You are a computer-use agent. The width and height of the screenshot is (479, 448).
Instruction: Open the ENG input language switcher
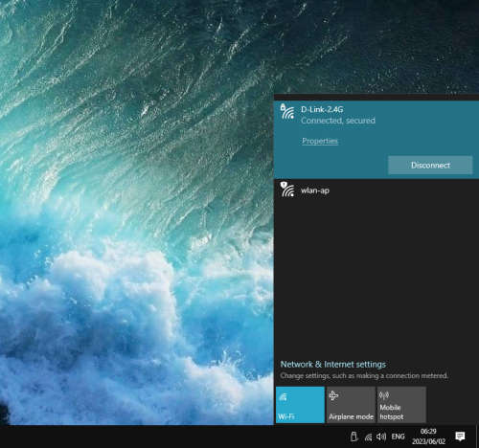(398, 437)
